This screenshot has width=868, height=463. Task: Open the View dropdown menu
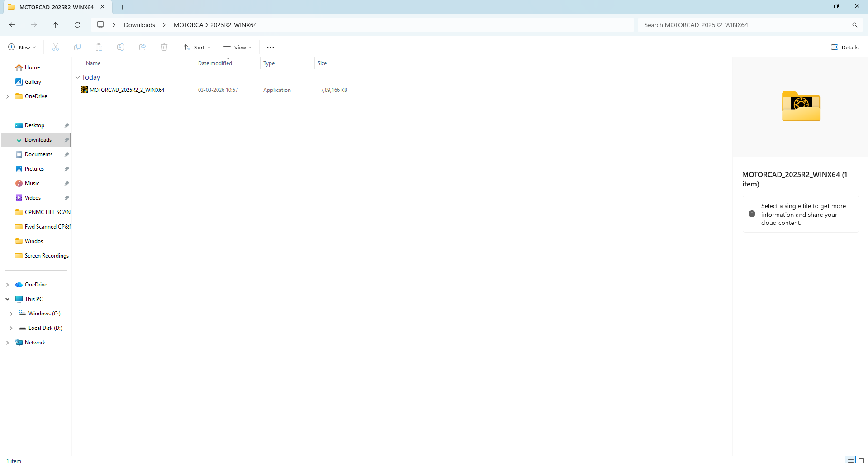(237, 48)
